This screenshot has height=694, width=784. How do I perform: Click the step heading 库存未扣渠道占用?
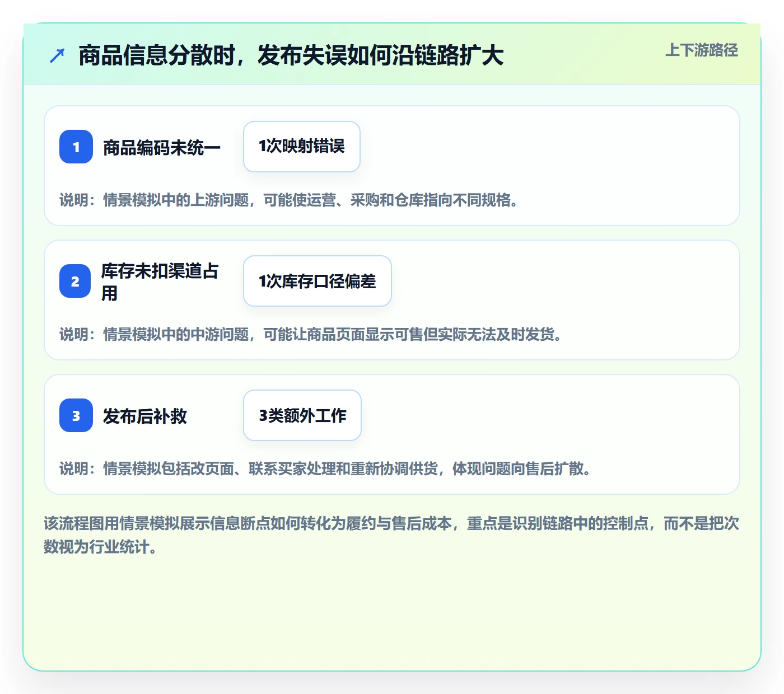tap(160, 282)
